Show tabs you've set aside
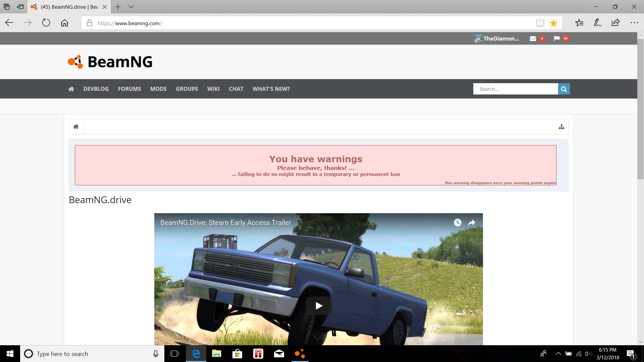The image size is (644, 362). (7, 7)
